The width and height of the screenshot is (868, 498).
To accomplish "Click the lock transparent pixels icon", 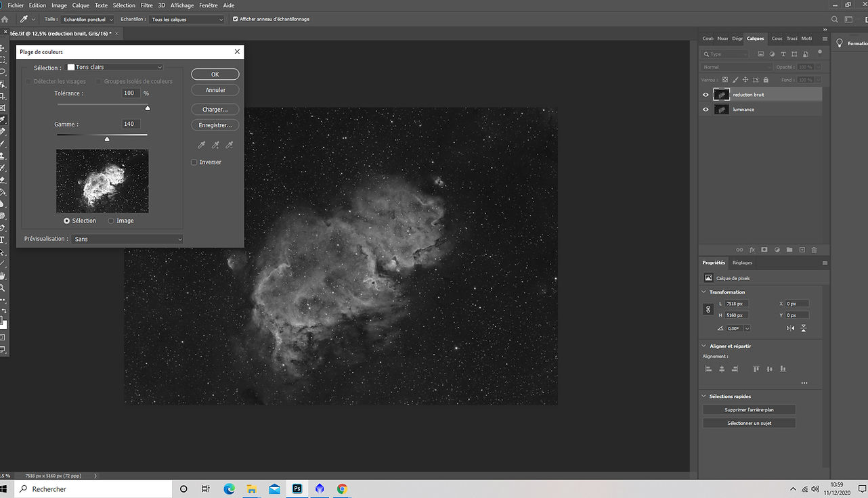I will click(726, 80).
